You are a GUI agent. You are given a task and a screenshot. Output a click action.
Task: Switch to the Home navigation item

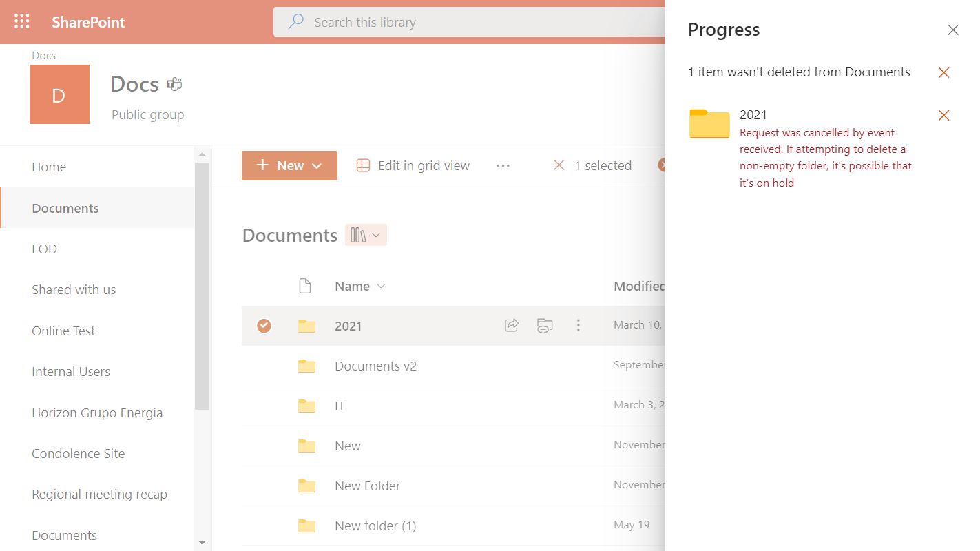[49, 167]
